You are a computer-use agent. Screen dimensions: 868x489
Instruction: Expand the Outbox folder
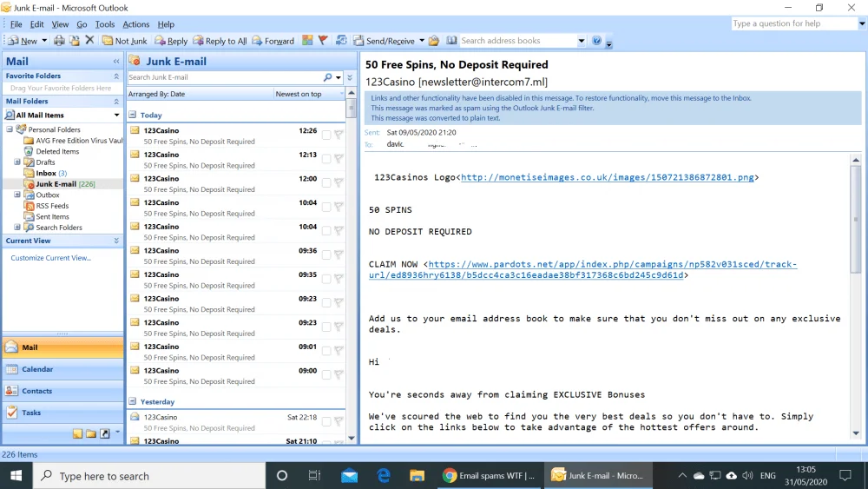point(17,195)
